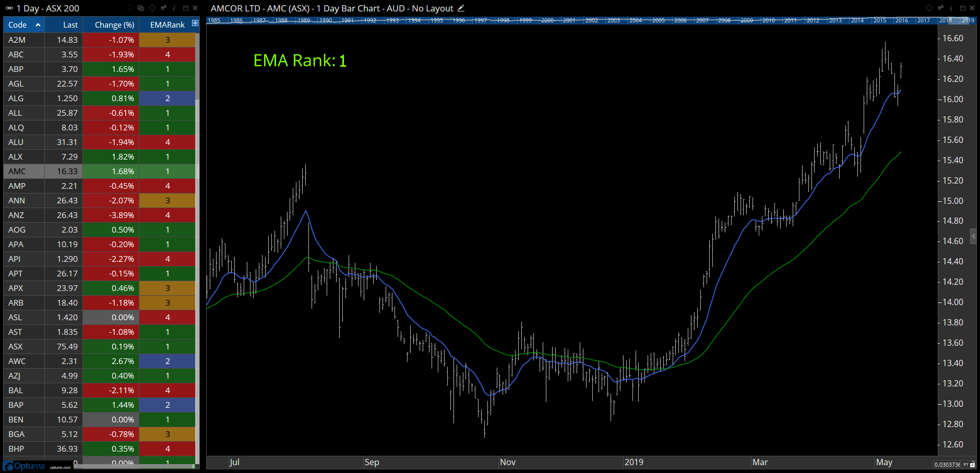
Task: Select the ALG stock code
Action: point(16,98)
